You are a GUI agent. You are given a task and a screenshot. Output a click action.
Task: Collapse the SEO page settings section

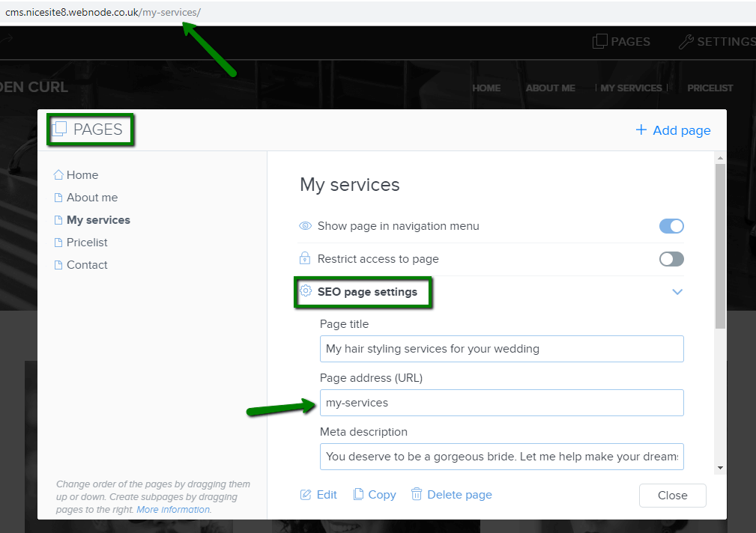(x=677, y=291)
